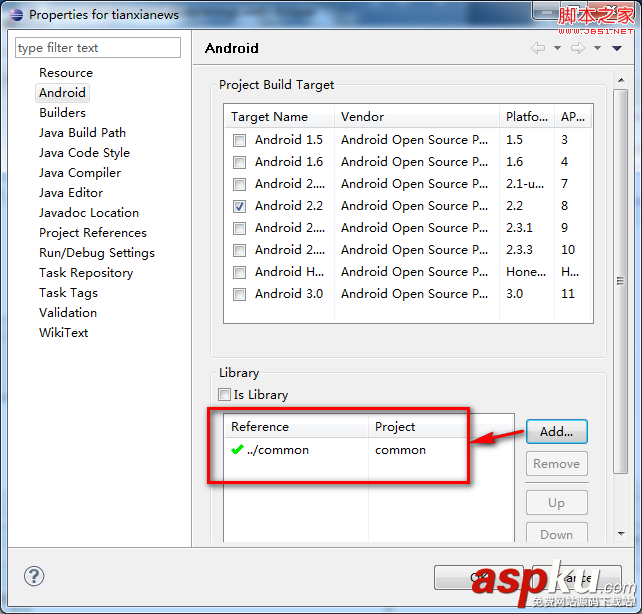The image size is (642, 614).
Task: Click the API level column header
Action: (x=573, y=117)
